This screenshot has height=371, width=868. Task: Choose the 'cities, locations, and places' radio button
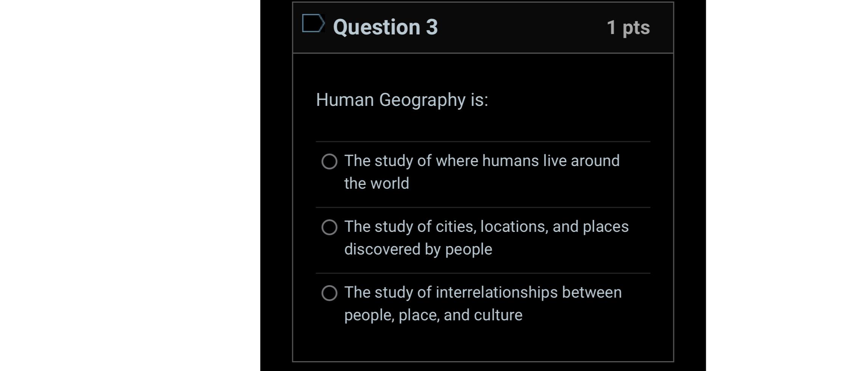pyautogui.click(x=329, y=227)
